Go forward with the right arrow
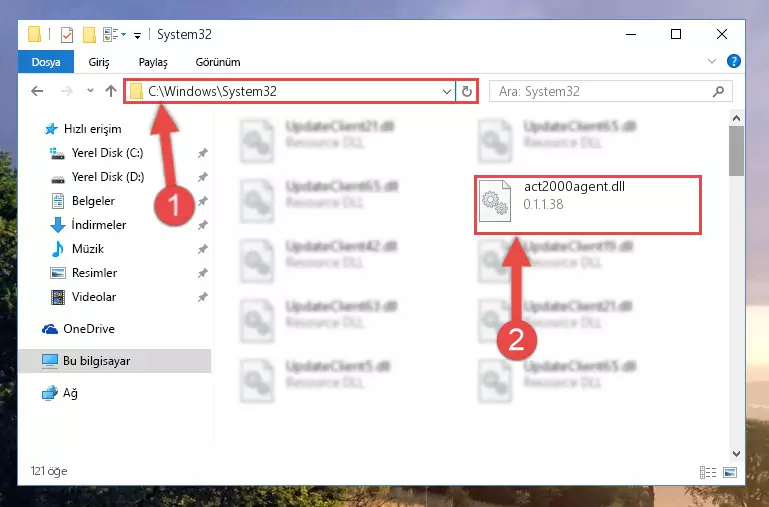 pyautogui.click(x=67, y=91)
